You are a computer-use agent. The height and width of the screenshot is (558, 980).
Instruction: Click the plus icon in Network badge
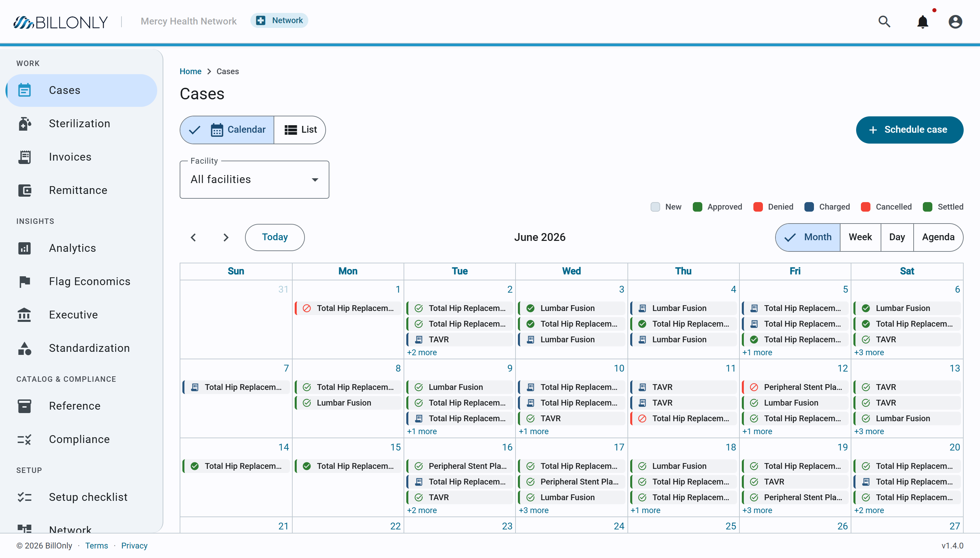click(x=261, y=21)
